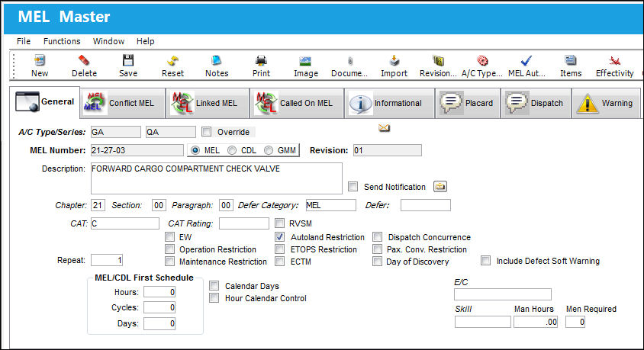Click the A/C Type field containing GA

click(x=115, y=132)
